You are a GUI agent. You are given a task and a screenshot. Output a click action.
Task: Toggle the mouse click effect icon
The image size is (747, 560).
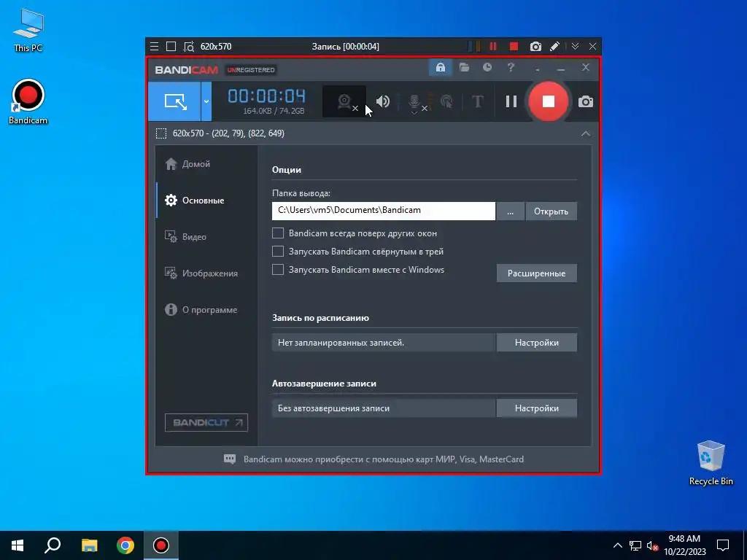pyautogui.click(x=446, y=101)
